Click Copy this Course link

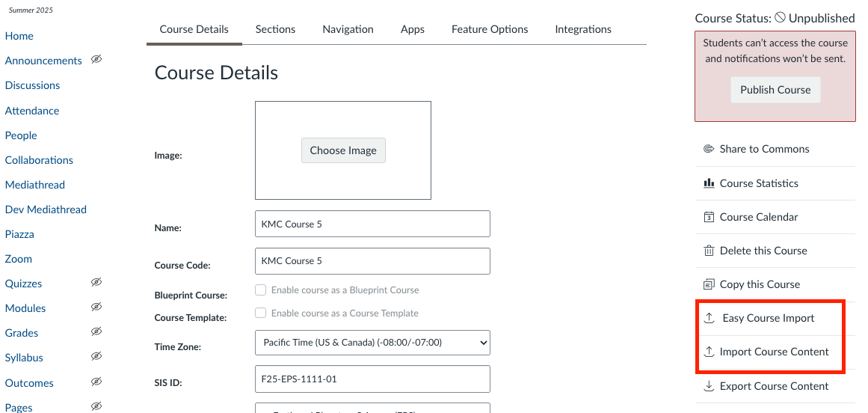click(x=760, y=284)
